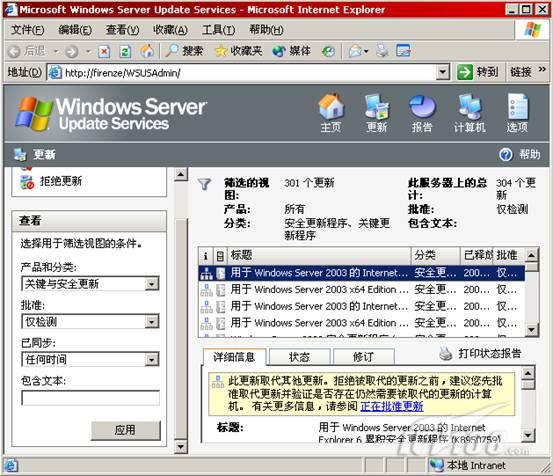
Task: Switch to the 状态 tab
Action: pos(299,357)
